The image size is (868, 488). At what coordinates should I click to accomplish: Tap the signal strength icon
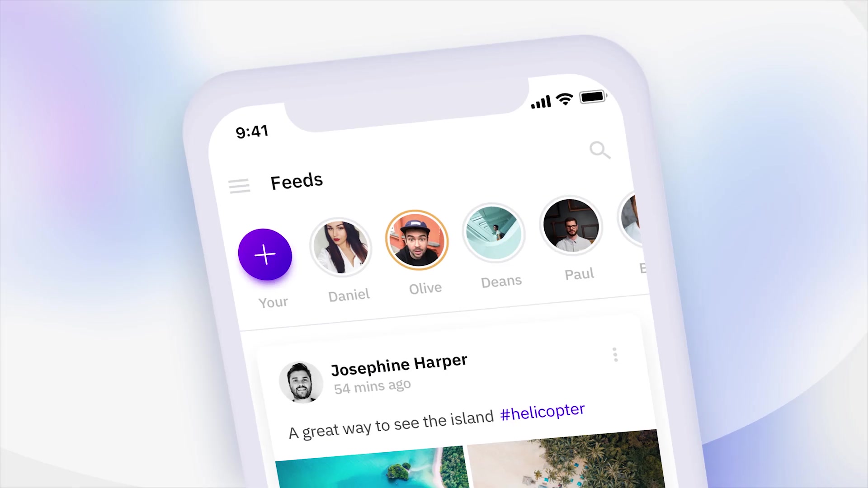click(x=539, y=99)
